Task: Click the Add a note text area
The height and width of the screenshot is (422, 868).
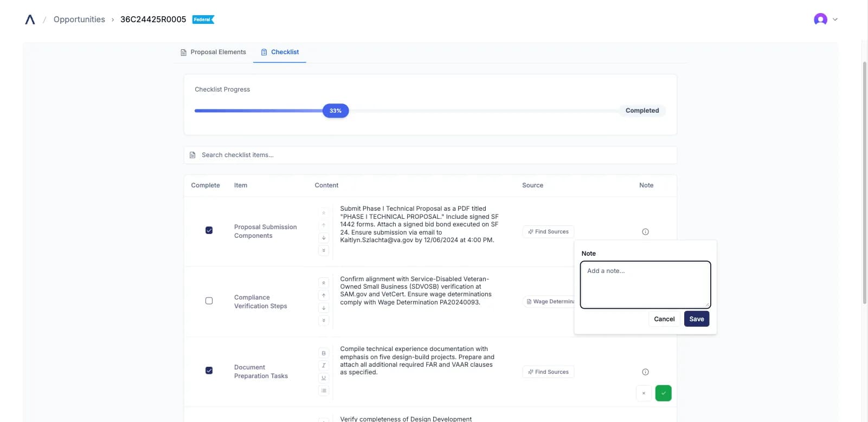Action: pyautogui.click(x=645, y=285)
